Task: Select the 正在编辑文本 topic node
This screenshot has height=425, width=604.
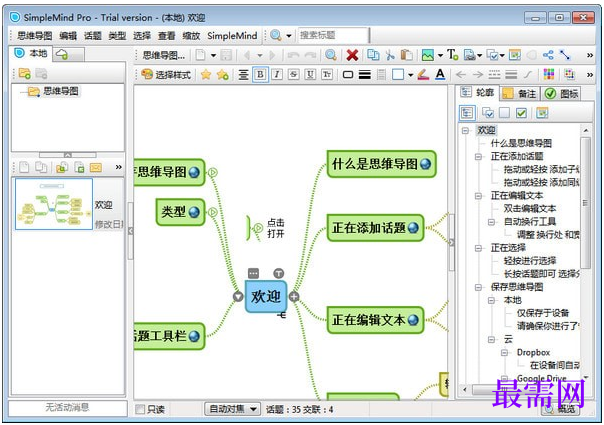Action: pos(375,320)
